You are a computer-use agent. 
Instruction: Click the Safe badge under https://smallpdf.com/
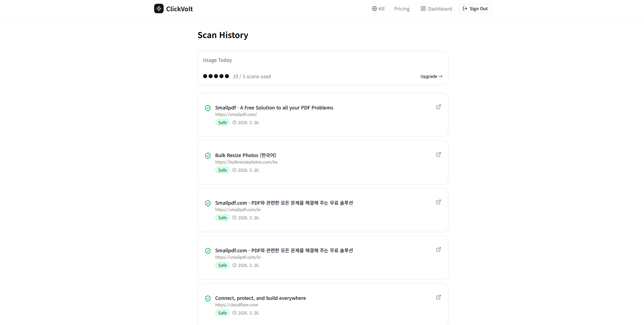coord(222,123)
